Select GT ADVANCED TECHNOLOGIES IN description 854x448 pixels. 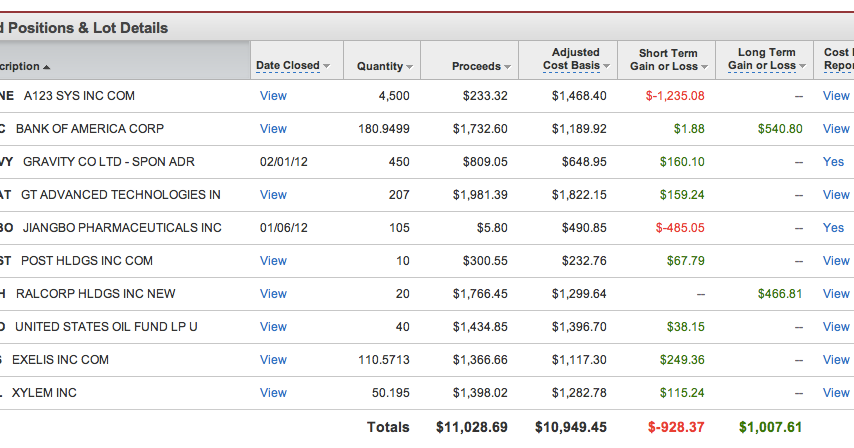(120, 195)
